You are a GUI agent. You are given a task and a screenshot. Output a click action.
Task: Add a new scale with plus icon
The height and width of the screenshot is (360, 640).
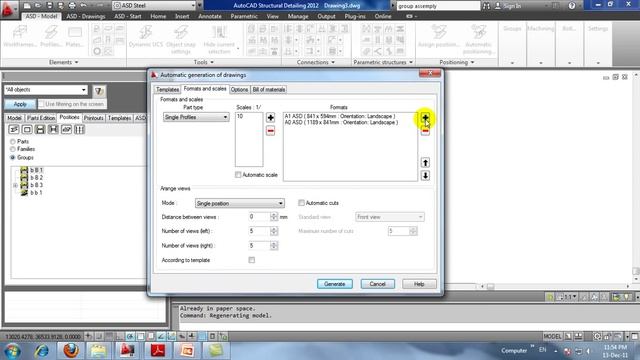(270, 118)
